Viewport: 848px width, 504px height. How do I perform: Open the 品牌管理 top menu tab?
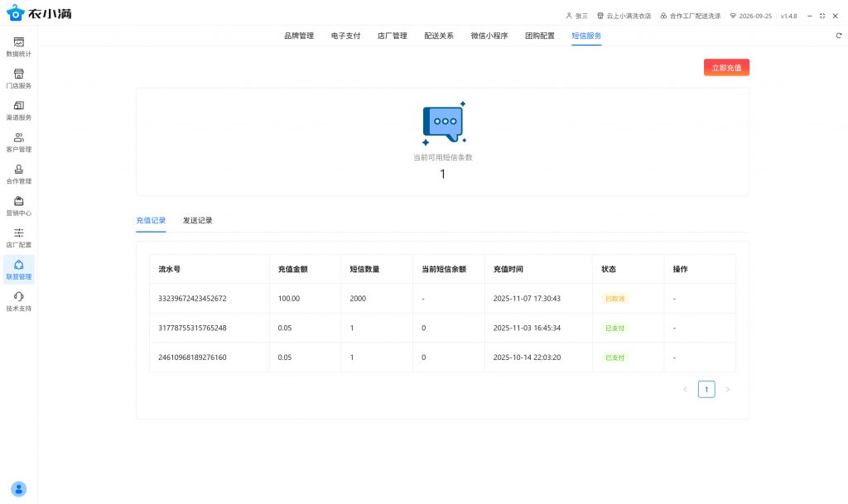coord(299,36)
